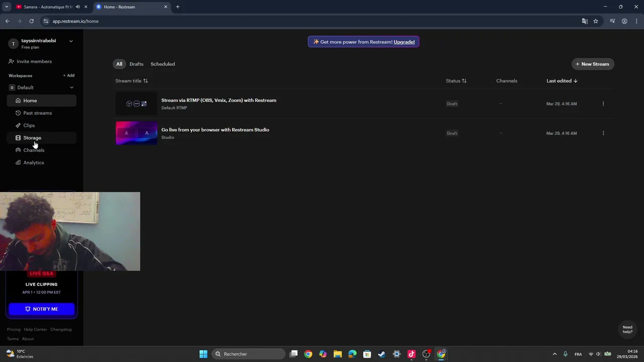Image resolution: width=644 pixels, height=362 pixels.
Task: Go back in browser history
Action: [x=7, y=21]
